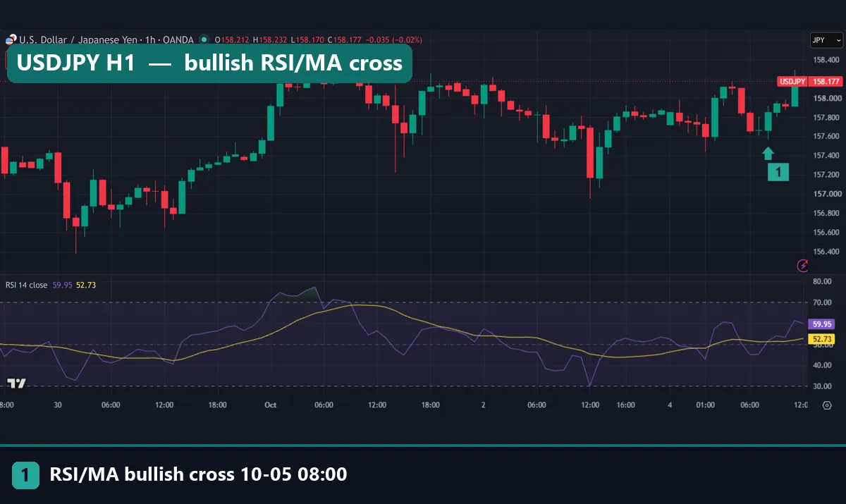The height and width of the screenshot is (504, 846).
Task: Click the 156.400 price scale label
Action: point(826,252)
